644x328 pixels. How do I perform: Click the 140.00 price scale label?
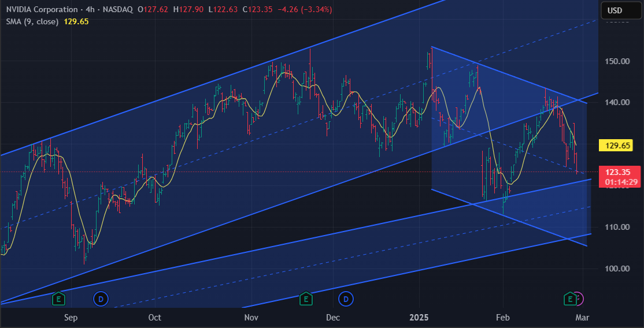[x=619, y=102]
